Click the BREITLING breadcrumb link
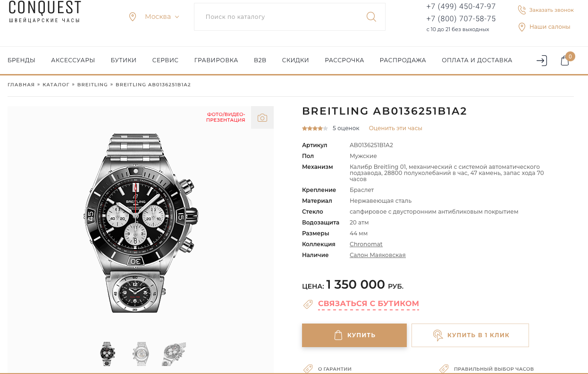This screenshot has width=588, height=374. pyautogui.click(x=92, y=85)
